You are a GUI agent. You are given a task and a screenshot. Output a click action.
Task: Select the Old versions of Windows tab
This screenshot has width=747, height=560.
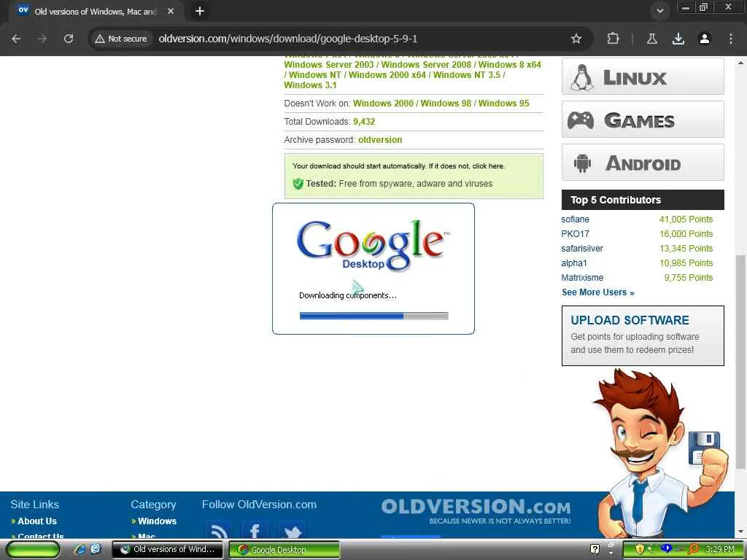coord(96,11)
